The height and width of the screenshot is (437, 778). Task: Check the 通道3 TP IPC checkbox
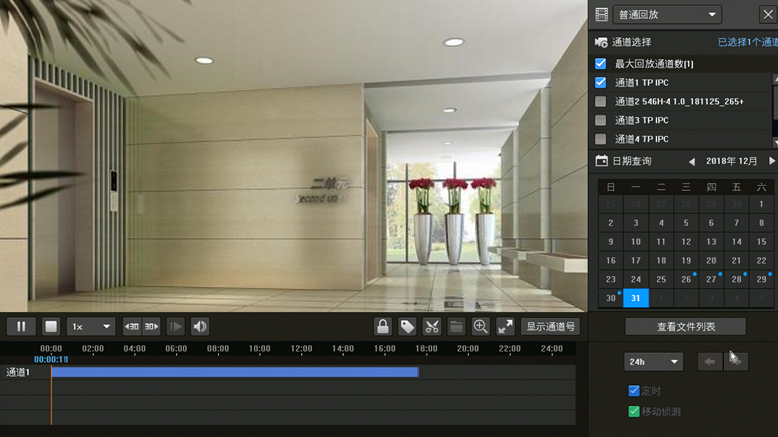pyautogui.click(x=601, y=120)
